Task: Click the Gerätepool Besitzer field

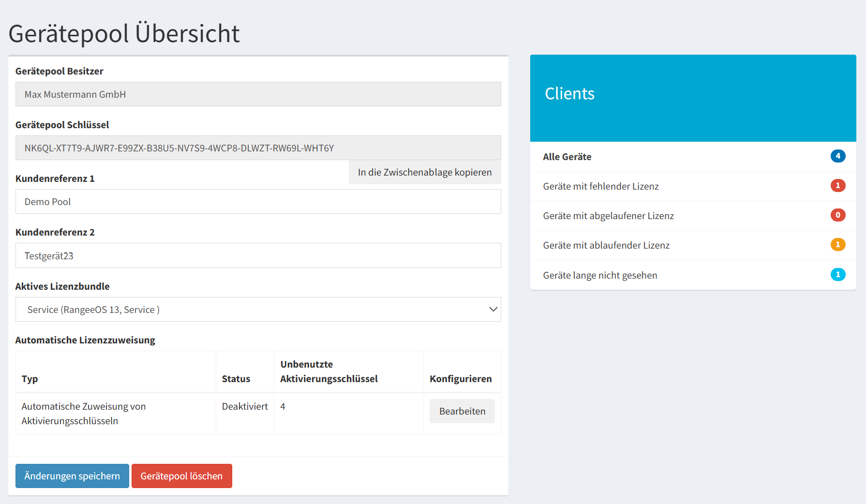Action: click(258, 94)
